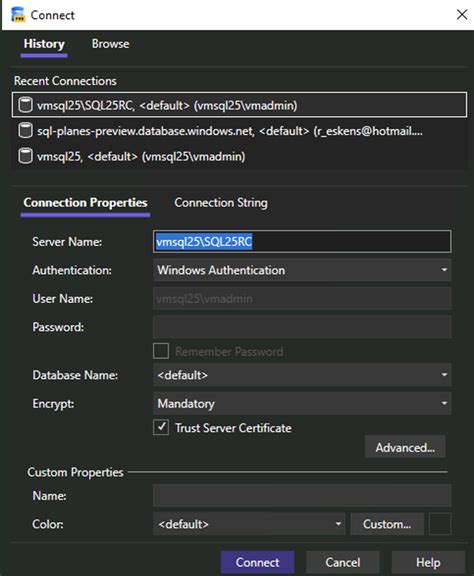Close the Connect dialog window
This screenshot has width=474, height=576.
click(462, 15)
